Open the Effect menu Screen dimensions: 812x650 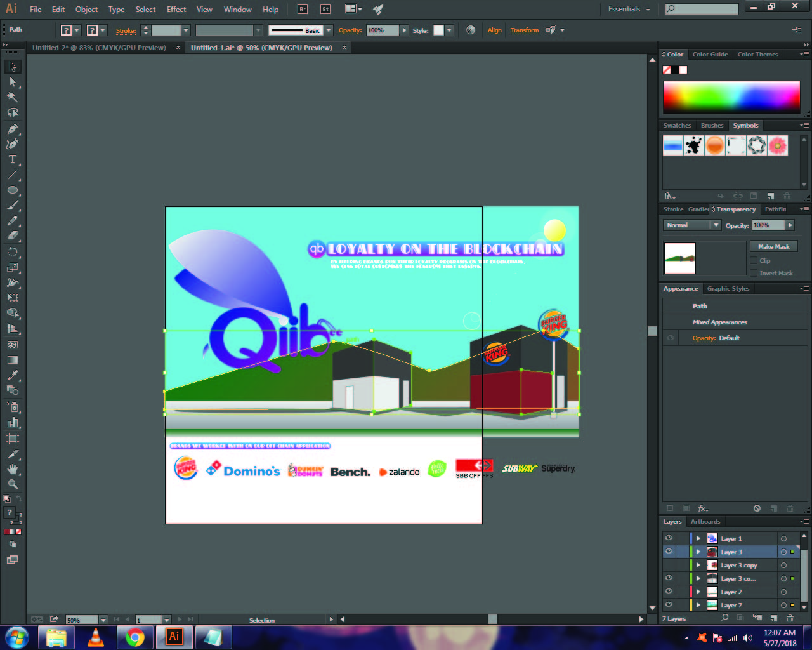tap(176, 10)
